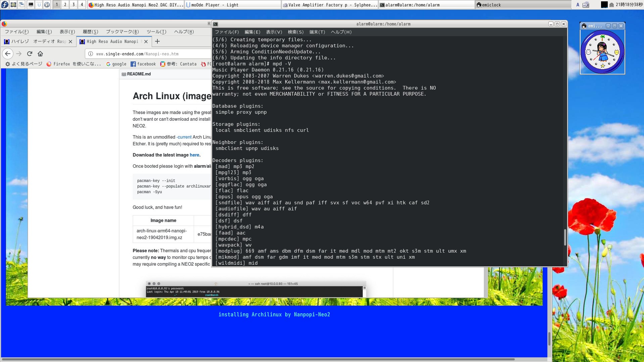Click the Firefox back arrow button

[x=8, y=54]
